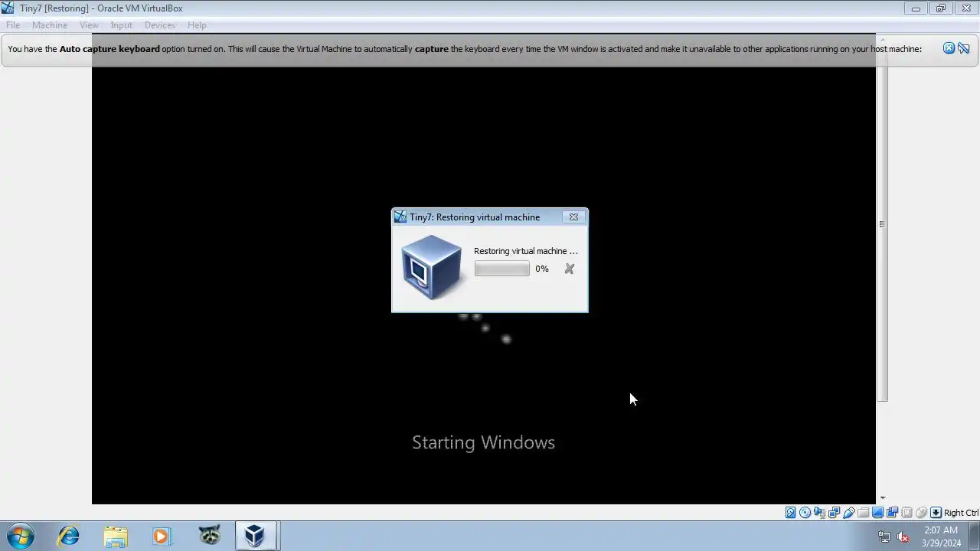The width and height of the screenshot is (980, 551).
Task: Click the video capture status icon
Action: 893,513
